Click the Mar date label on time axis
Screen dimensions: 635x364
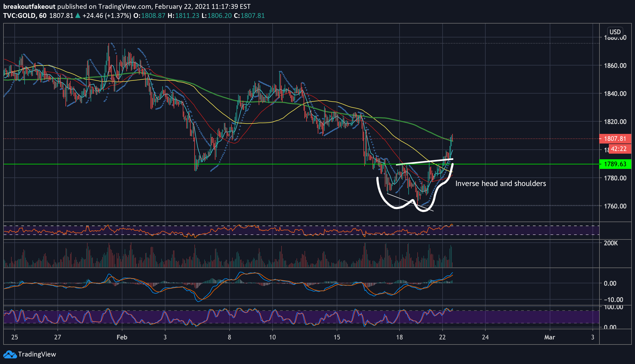550,337
